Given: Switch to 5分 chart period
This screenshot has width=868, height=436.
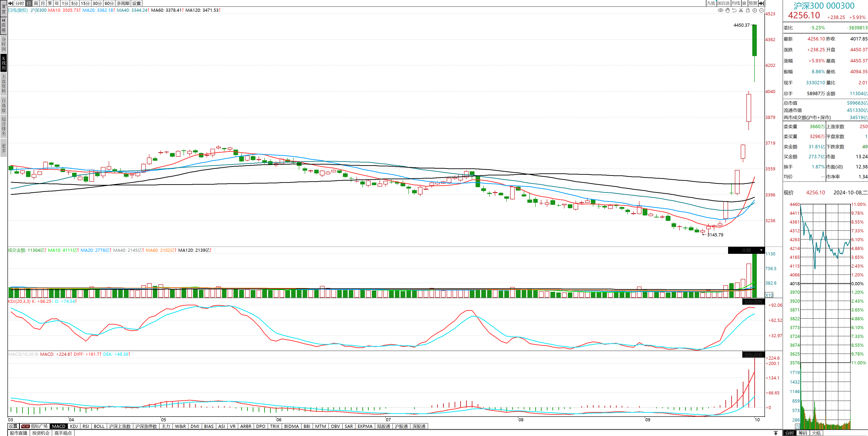Looking at the screenshot, I should coord(74,3).
